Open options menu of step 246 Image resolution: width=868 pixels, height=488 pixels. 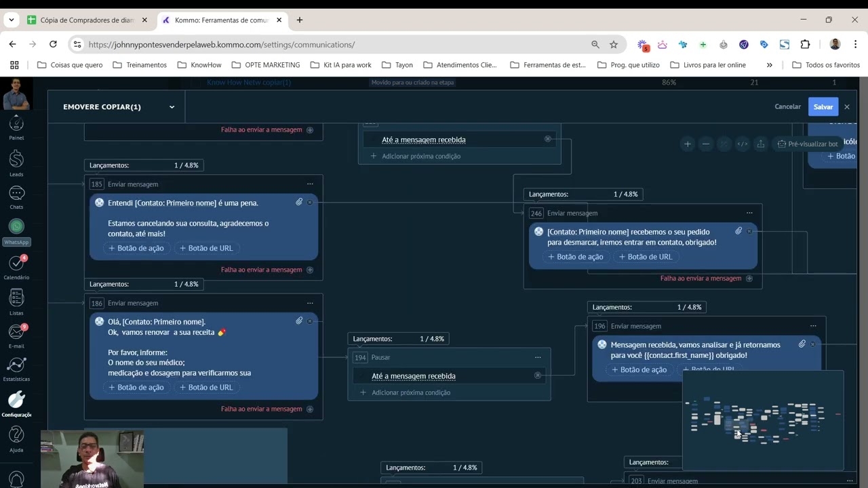coord(749,213)
